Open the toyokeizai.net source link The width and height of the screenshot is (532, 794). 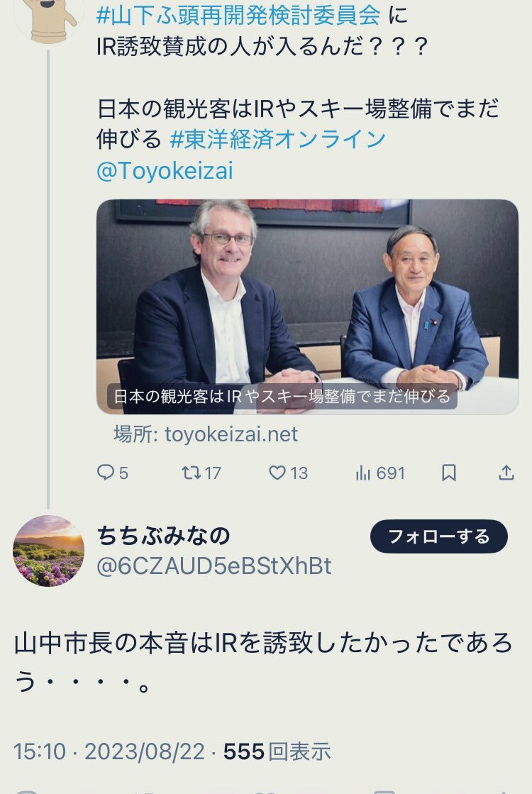pyautogui.click(x=206, y=434)
